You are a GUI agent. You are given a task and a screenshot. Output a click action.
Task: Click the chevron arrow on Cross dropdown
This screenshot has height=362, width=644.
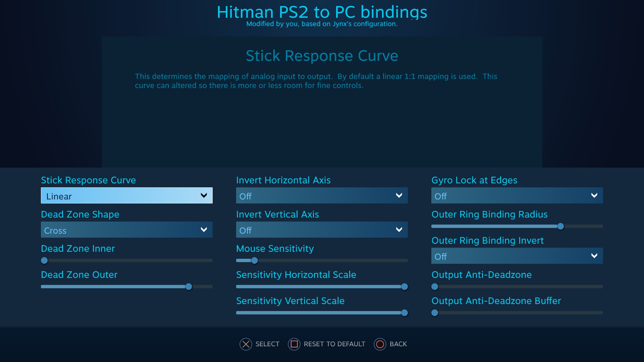(x=204, y=230)
